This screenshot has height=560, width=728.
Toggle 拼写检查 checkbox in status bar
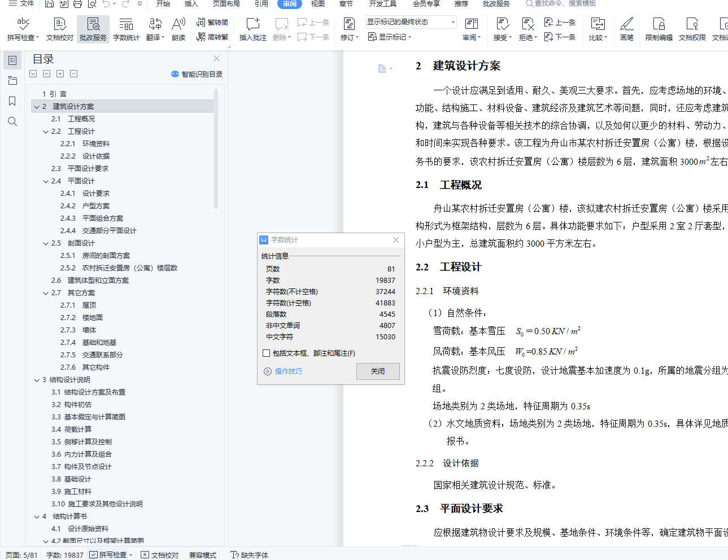[94, 555]
